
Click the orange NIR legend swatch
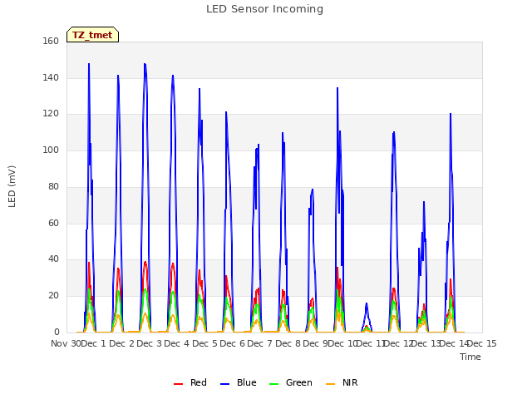(x=330, y=384)
